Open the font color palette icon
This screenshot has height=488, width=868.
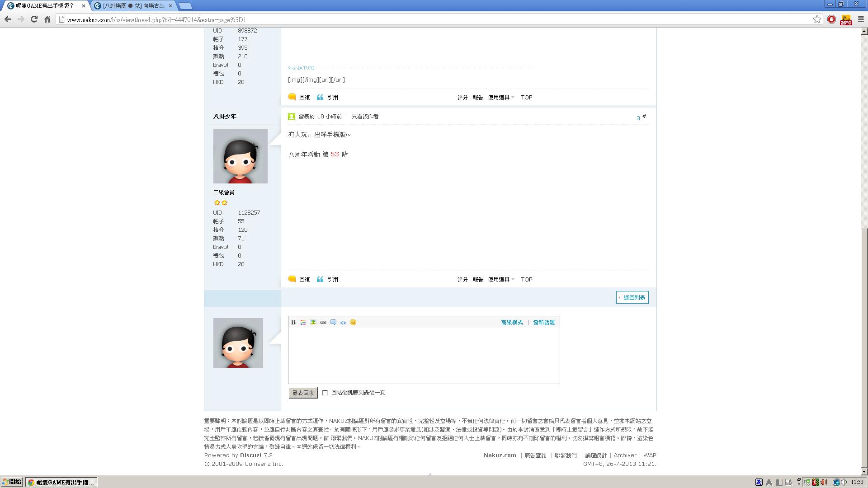tap(303, 322)
